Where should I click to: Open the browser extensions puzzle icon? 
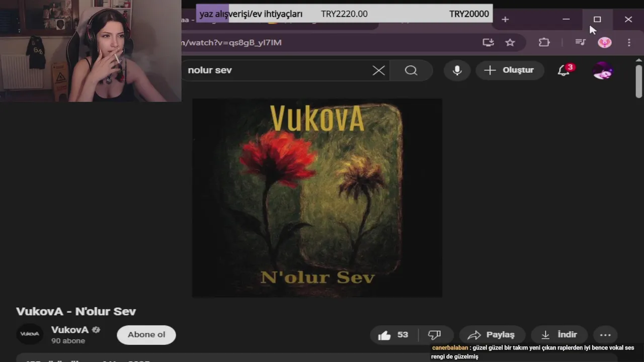pyautogui.click(x=544, y=43)
